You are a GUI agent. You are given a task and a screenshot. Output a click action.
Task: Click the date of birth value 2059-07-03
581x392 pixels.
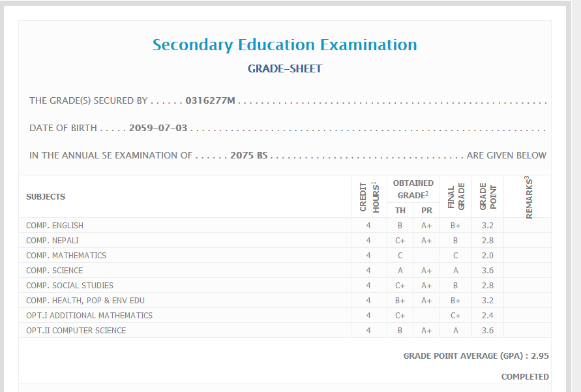point(158,128)
